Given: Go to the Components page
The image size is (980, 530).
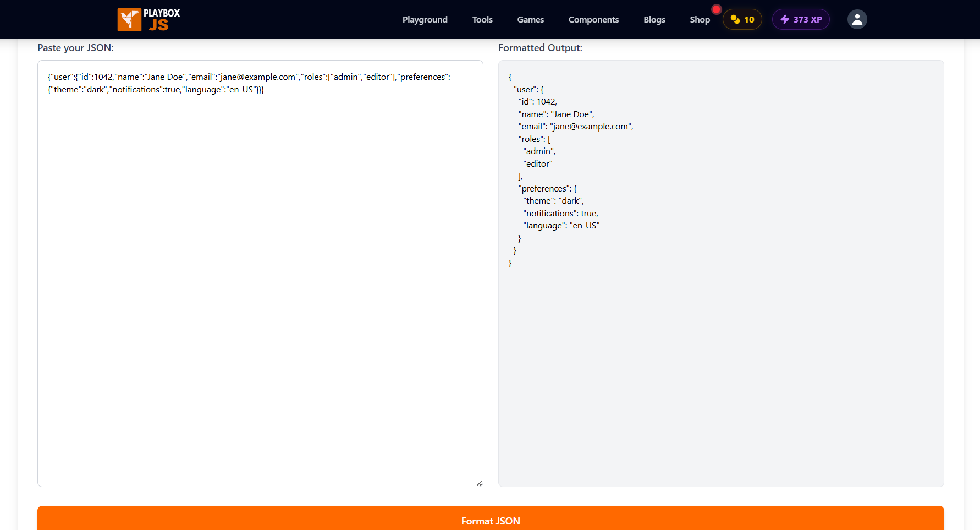Looking at the screenshot, I should (x=593, y=19).
